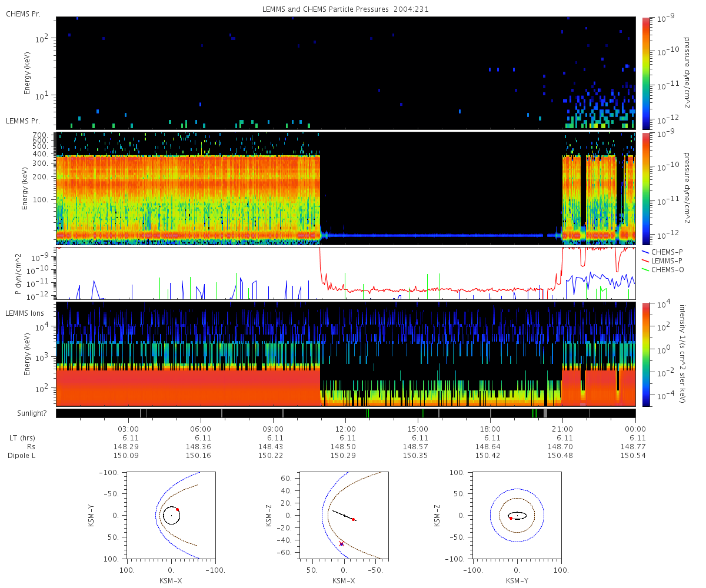
Task: Click the '200.' energy tick in LEMMS Pr. panel
Action: [41, 176]
